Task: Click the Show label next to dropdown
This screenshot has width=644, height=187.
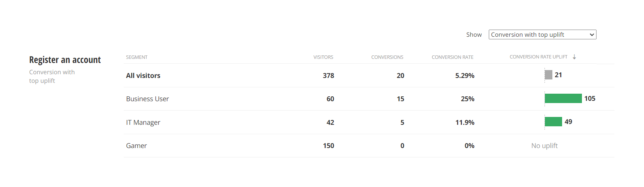Action: tap(474, 34)
